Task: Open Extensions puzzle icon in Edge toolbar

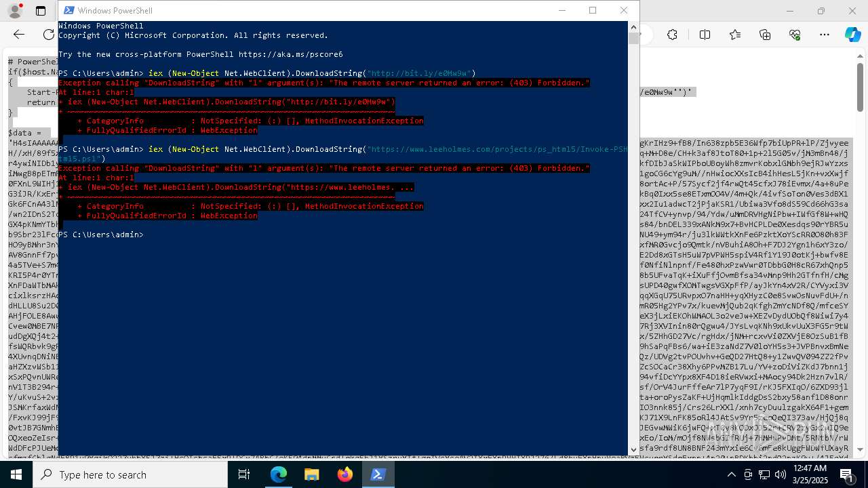Action: (672, 35)
